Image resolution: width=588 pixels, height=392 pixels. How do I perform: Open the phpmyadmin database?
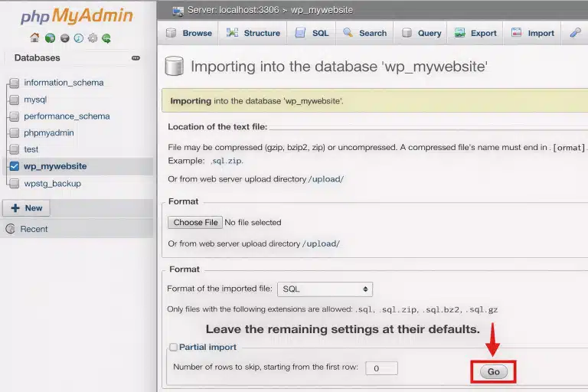point(49,132)
